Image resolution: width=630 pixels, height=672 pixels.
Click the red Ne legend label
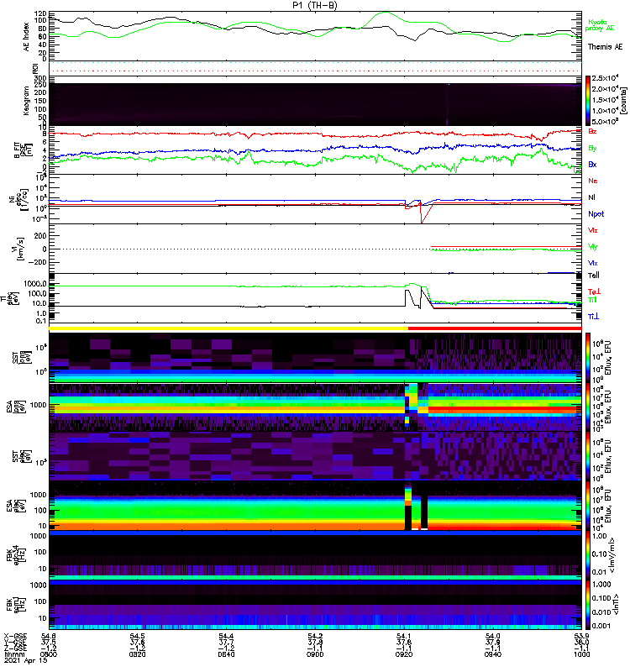592,181
